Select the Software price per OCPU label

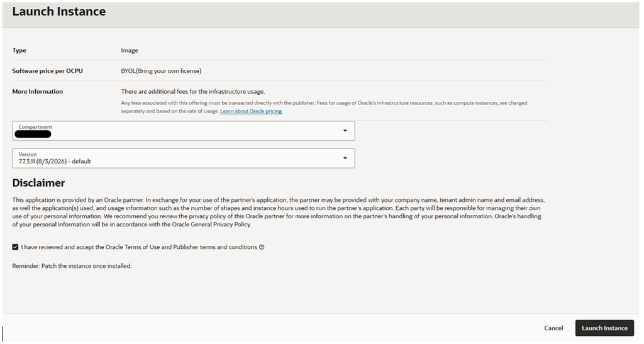pyautogui.click(x=47, y=70)
